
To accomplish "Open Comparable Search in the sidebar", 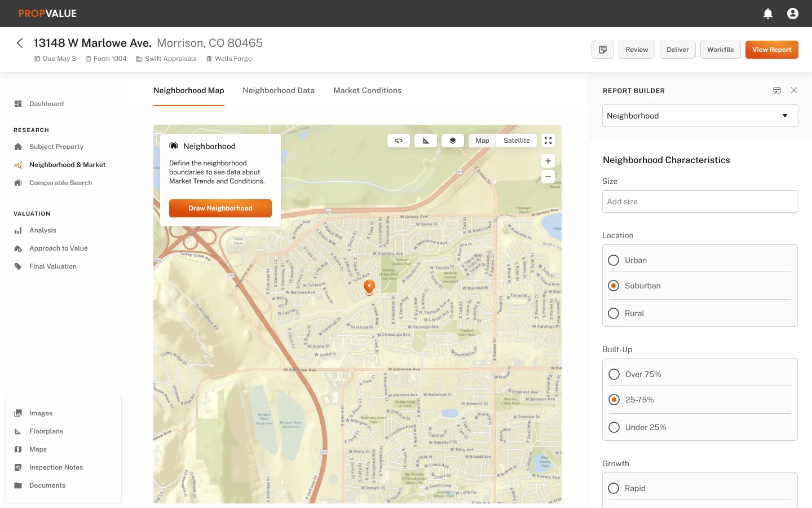I will click(60, 183).
